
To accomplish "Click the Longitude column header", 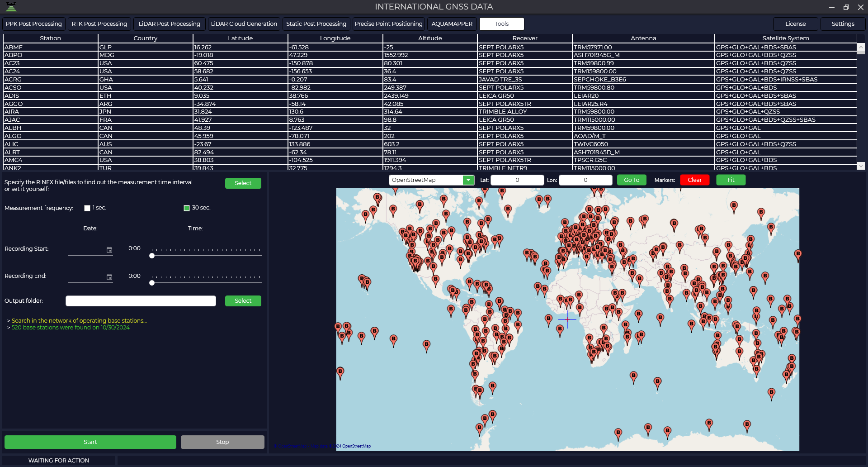I will point(335,38).
